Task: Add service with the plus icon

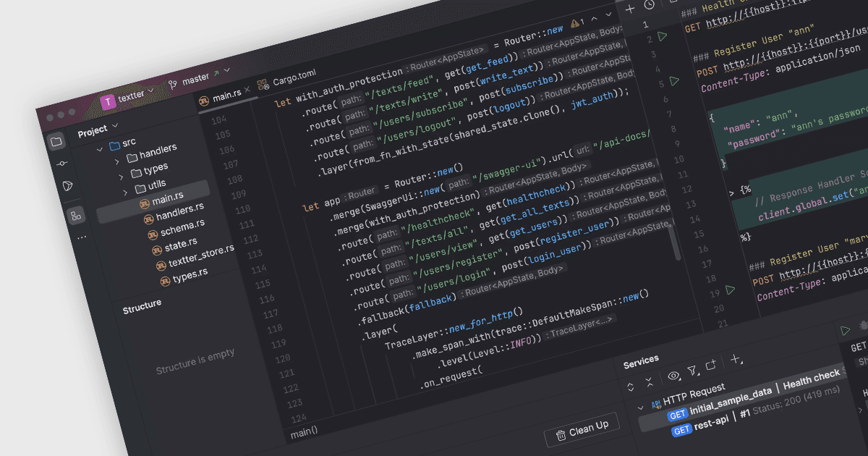Action: pyautogui.click(x=736, y=358)
